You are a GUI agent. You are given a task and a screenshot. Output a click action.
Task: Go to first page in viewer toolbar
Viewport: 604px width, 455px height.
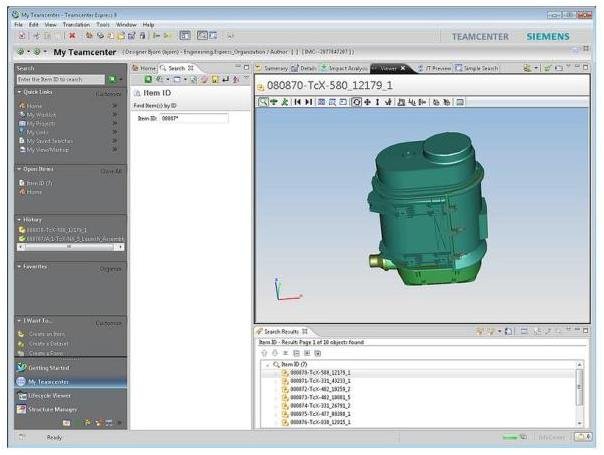(297, 102)
